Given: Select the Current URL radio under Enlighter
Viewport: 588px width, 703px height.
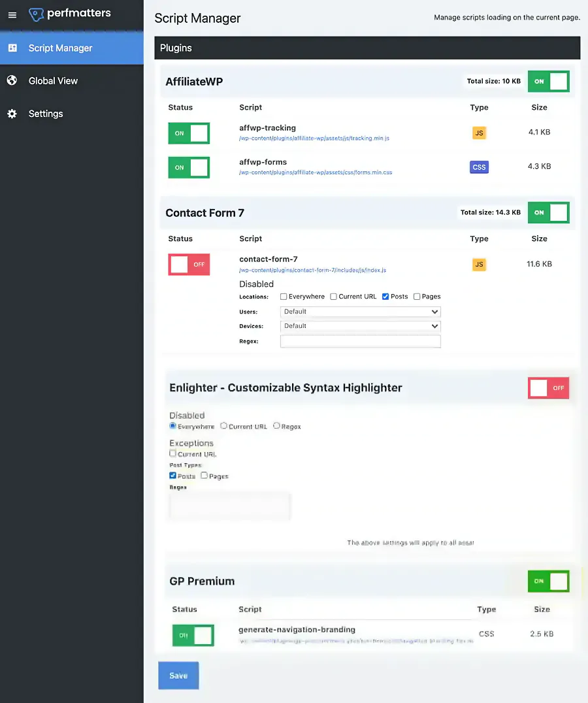Looking at the screenshot, I should point(225,426).
